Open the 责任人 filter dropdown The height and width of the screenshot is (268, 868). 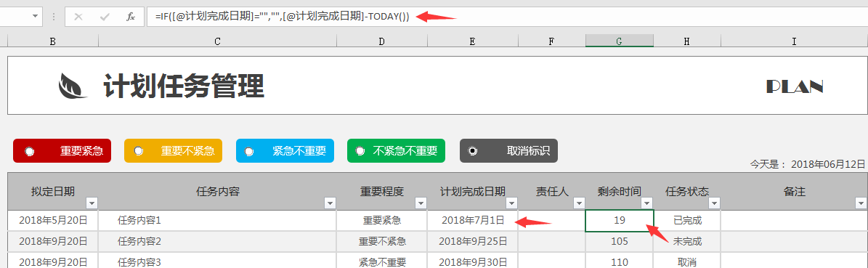579,203
